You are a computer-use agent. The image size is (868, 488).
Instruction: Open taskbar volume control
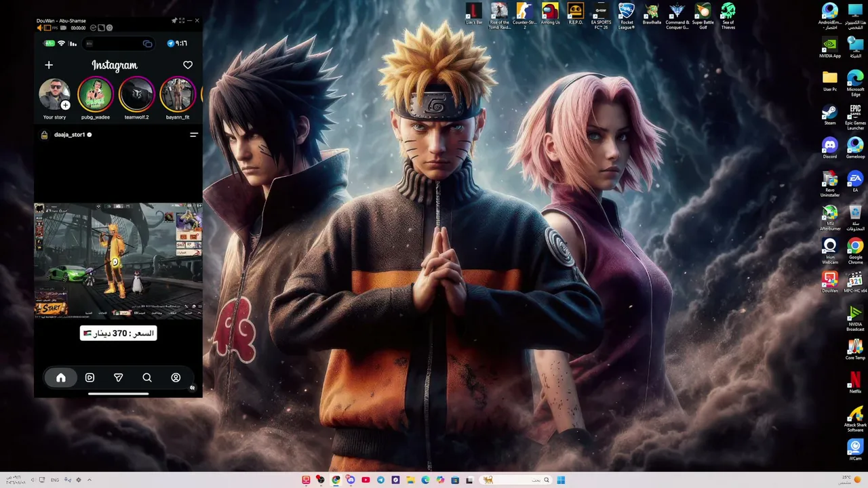pos(32,480)
